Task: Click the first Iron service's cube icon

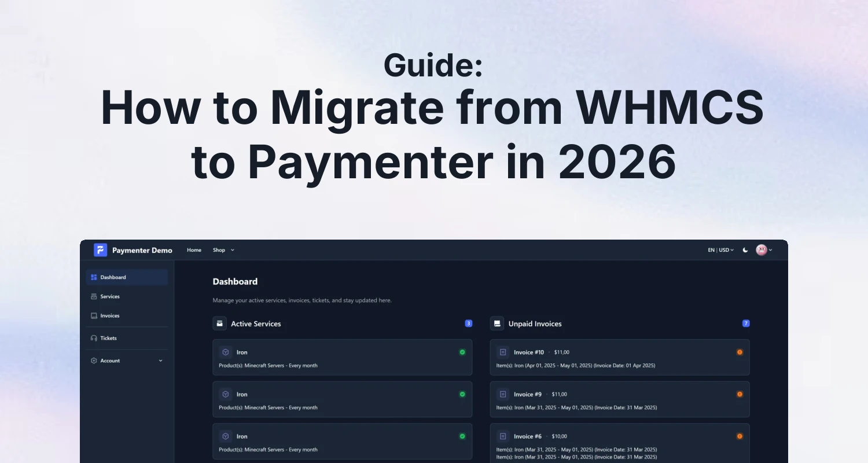Action: coord(226,352)
